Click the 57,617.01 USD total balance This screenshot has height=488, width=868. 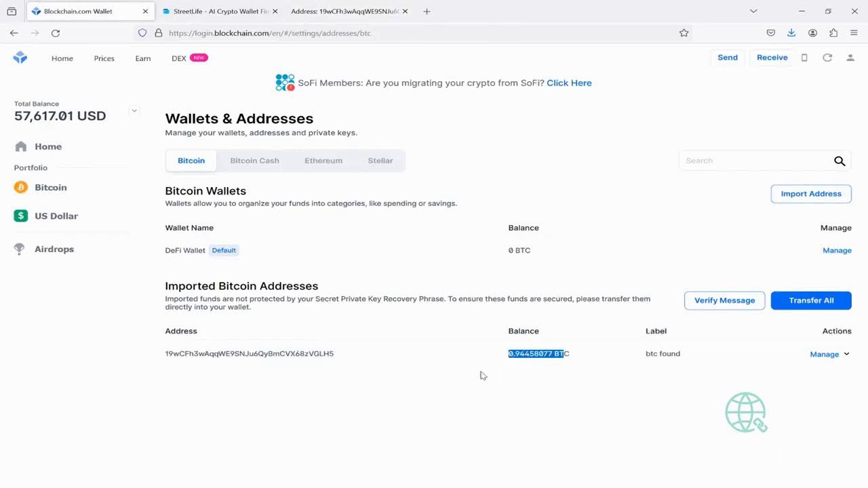pos(60,116)
